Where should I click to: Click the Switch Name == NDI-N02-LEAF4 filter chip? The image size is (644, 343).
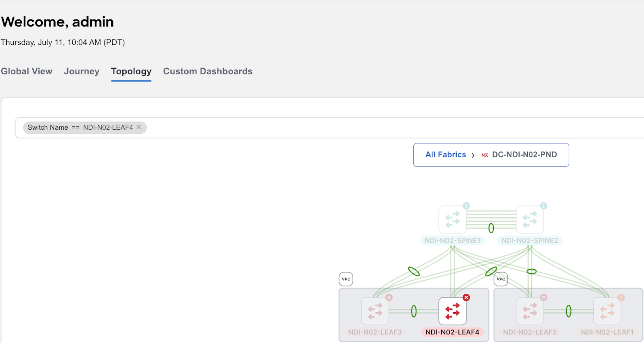tap(85, 127)
